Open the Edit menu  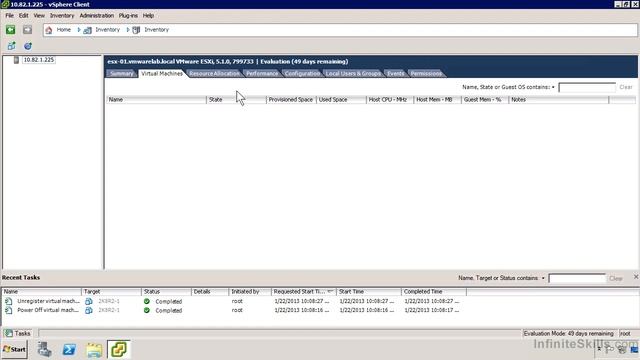(x=24, y=16)
